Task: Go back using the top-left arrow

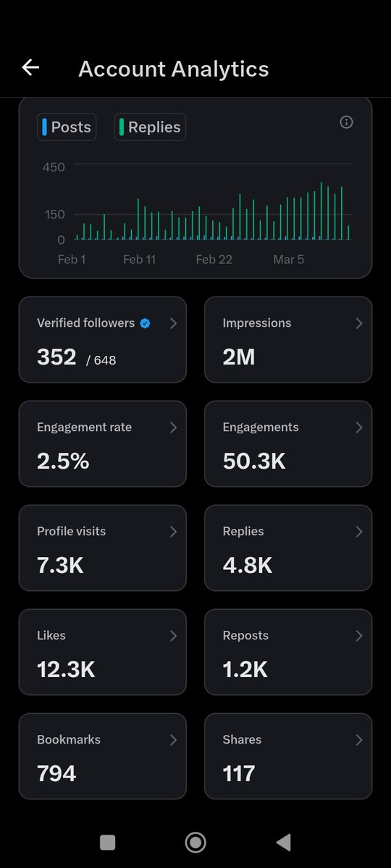Action: [x=30, y=68]
